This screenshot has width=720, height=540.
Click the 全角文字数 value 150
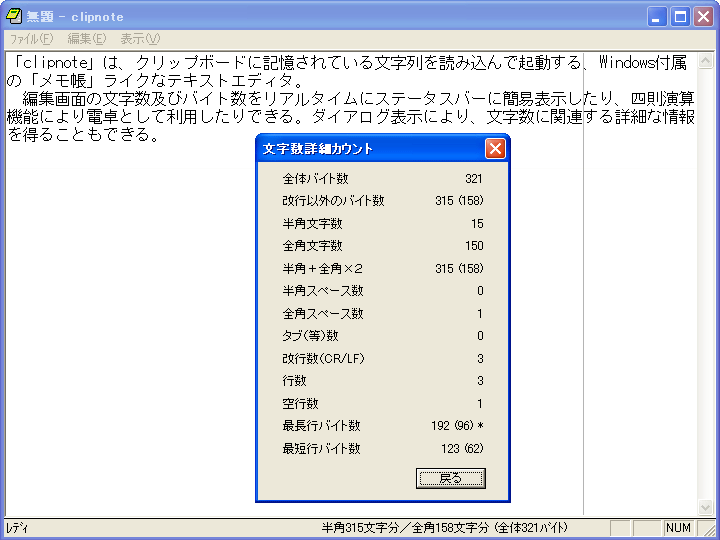(474, 246)
